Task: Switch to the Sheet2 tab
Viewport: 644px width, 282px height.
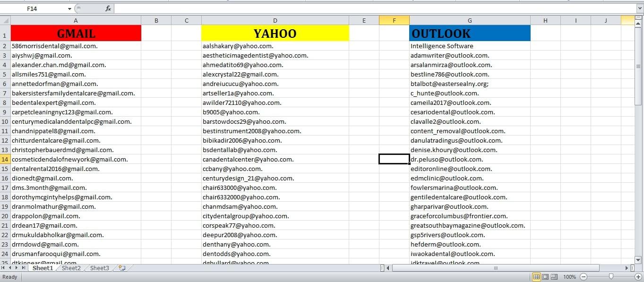Action: tap(70, 268)
